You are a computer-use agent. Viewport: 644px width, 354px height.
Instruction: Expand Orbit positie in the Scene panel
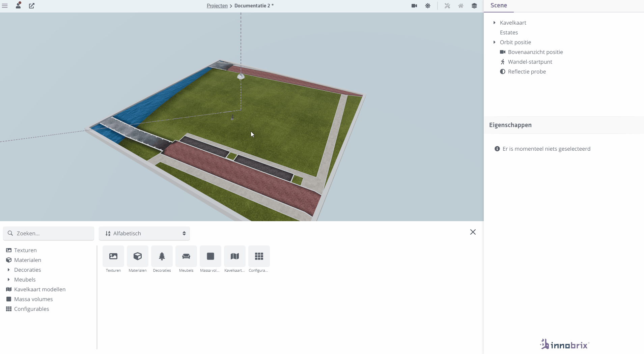pyautogui.click(x=495, y=42)
